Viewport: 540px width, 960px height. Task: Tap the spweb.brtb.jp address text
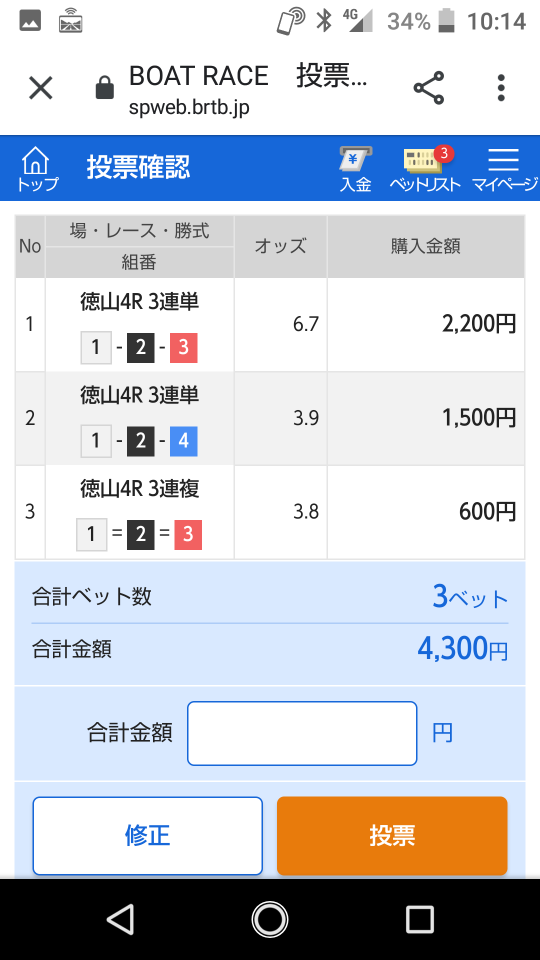pyautogui.click(x=189, y=107)
